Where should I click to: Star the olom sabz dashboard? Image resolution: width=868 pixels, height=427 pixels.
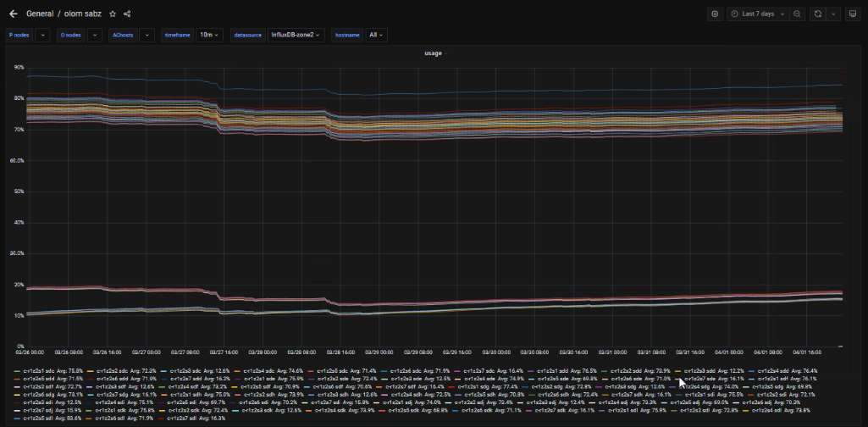coord(113,14)
